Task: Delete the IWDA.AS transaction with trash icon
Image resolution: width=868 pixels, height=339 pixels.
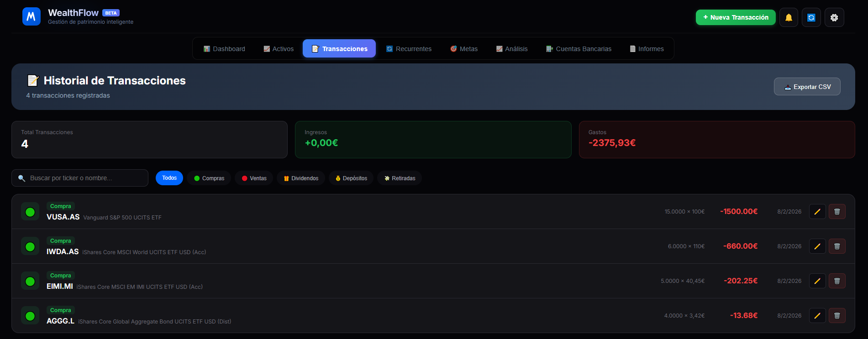Action: click(x=837, y=246)
